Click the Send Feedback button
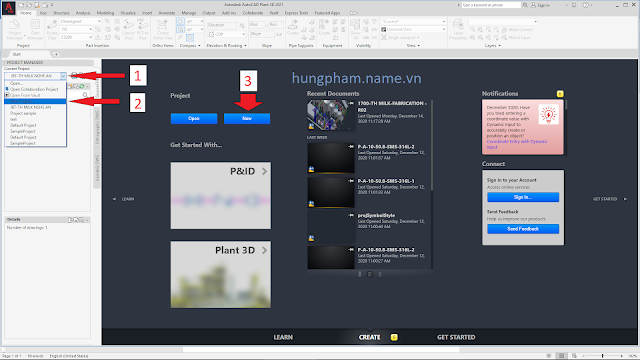Viewport: 640px width, 360px height. 523,229
